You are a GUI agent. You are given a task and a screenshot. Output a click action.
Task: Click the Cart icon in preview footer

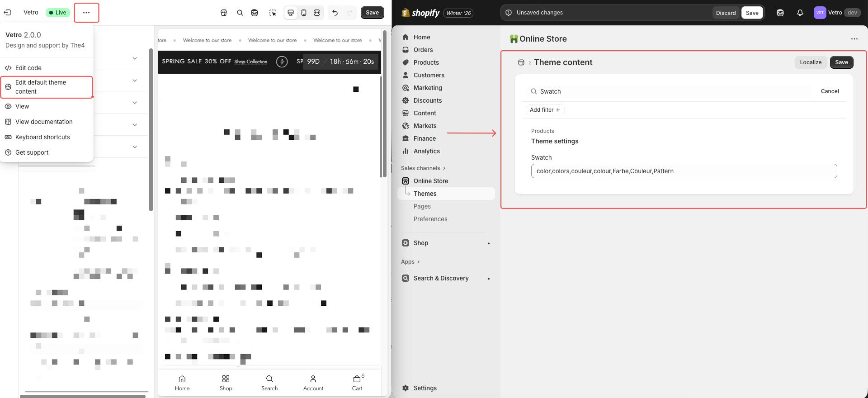(357, 382)
